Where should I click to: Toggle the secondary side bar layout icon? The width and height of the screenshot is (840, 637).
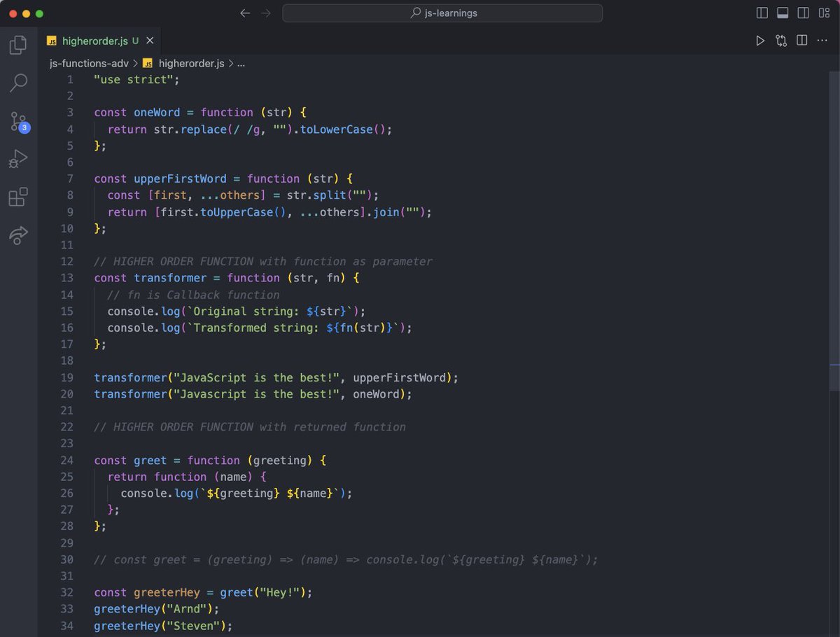pos(804,13)
